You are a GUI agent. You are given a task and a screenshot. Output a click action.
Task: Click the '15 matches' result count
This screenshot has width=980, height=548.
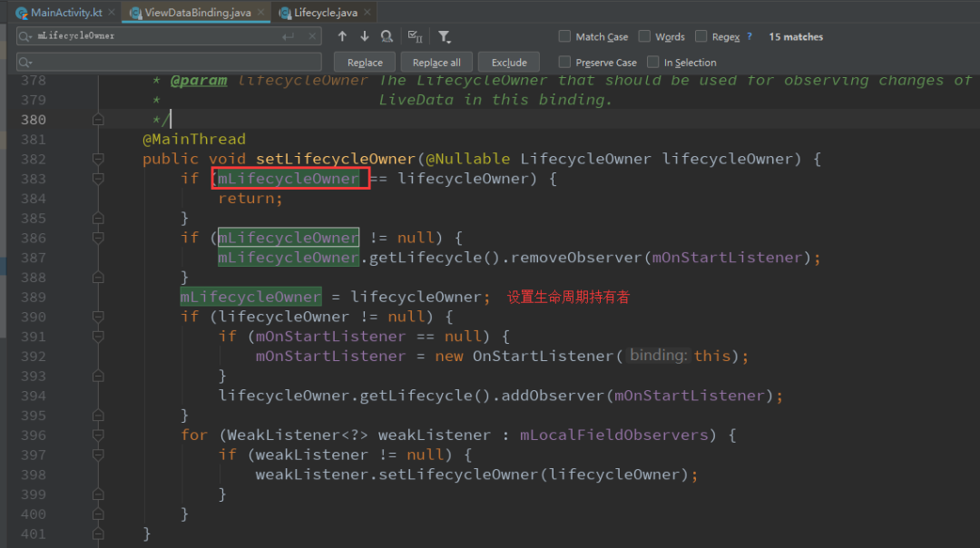pyautogui.click(x=796, y=37)
